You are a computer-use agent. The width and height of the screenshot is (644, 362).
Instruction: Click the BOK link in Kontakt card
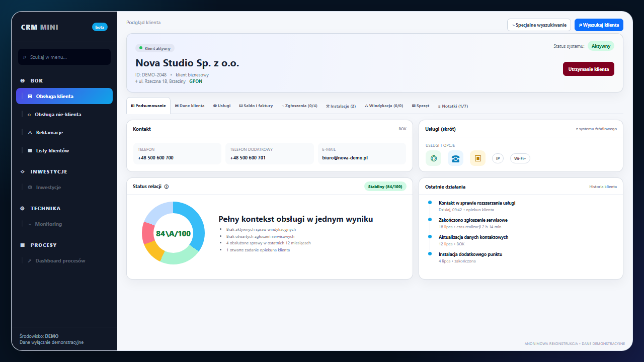403,129
